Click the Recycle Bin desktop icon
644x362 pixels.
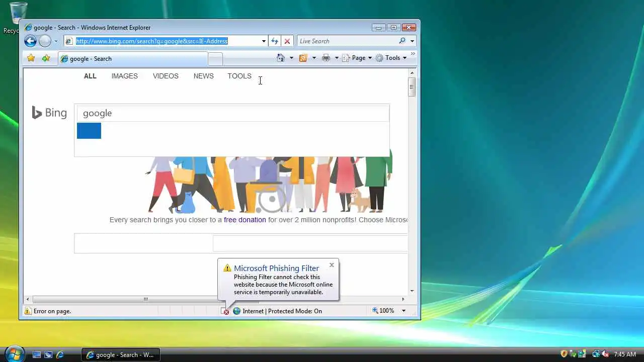[18, 18]
